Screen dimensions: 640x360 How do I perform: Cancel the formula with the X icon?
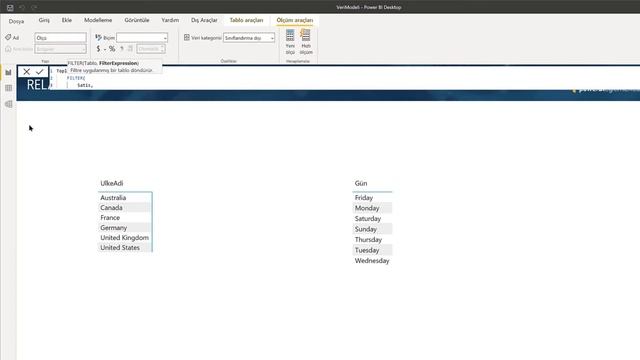(x=27, y=72)
